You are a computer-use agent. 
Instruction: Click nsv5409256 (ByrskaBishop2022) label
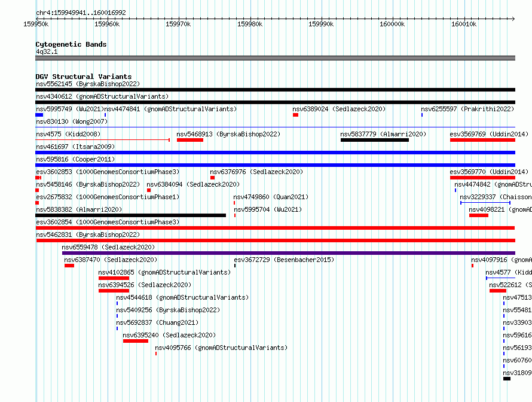coord(168,310)
